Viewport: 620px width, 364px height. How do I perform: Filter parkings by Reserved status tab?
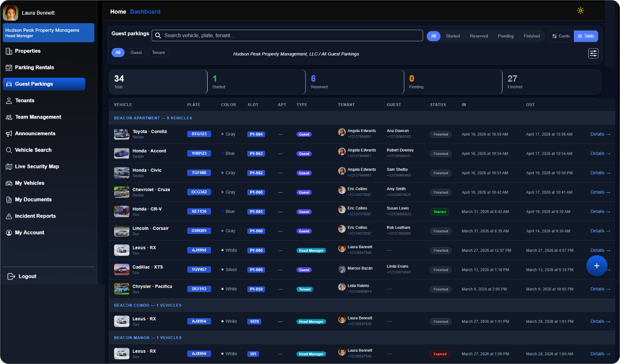[479, 36]
